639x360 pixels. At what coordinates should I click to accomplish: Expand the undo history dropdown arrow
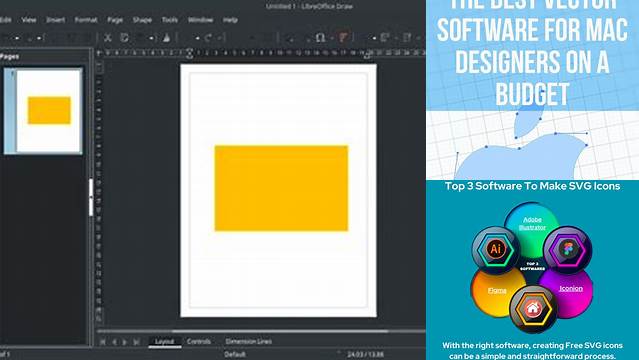(x=197, y=38)
